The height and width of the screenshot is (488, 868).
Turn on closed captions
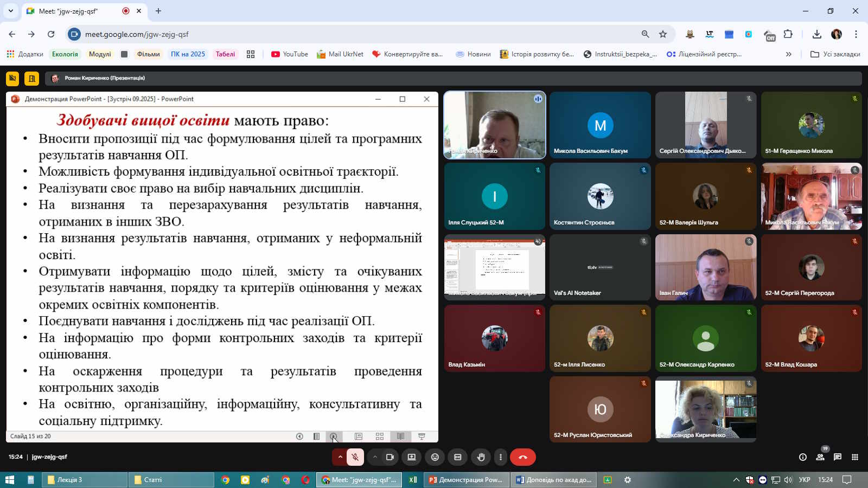pyautogui.click(x=457, y=457)
